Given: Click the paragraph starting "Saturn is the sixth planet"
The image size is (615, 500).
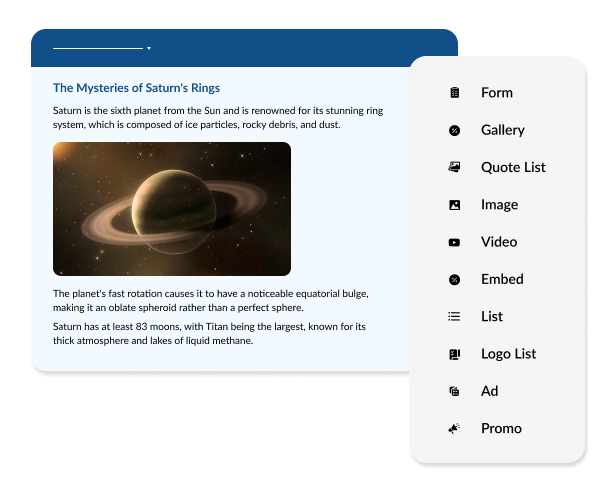Looking at the screenshot, I should [217, 118].
